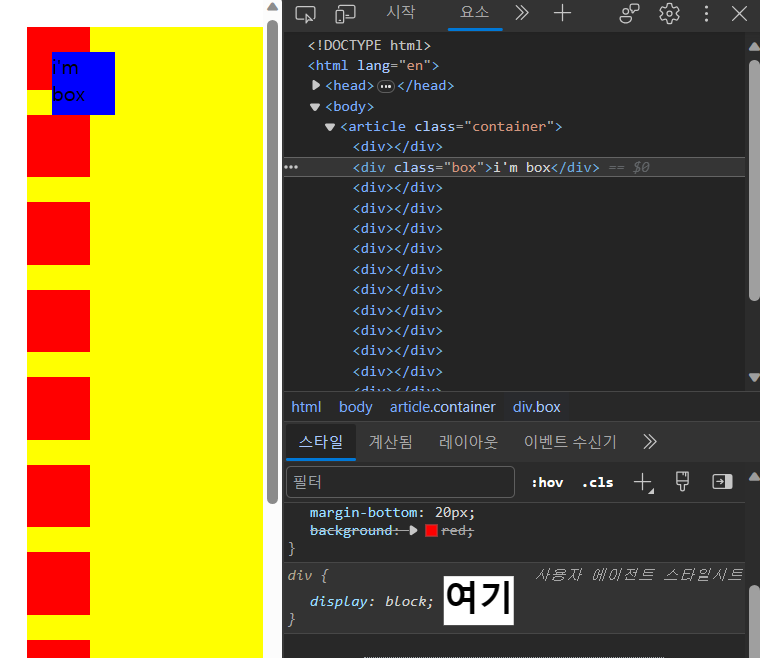
Task: Collapse the article container node
Action: coord(330,127)
